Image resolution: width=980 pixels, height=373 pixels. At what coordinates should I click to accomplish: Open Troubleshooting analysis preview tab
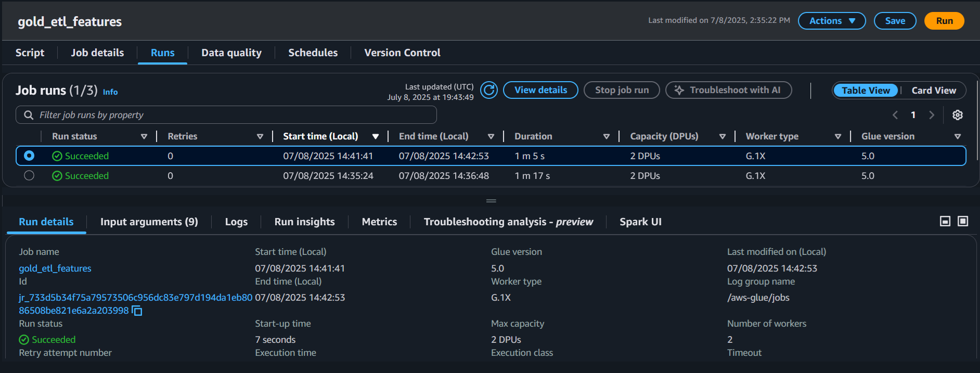point(508,222)
